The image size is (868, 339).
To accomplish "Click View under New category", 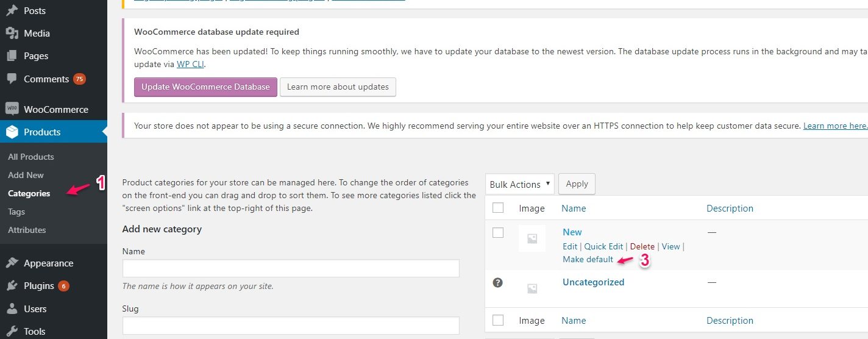I will pyautogui.click(x=671, y=246).
